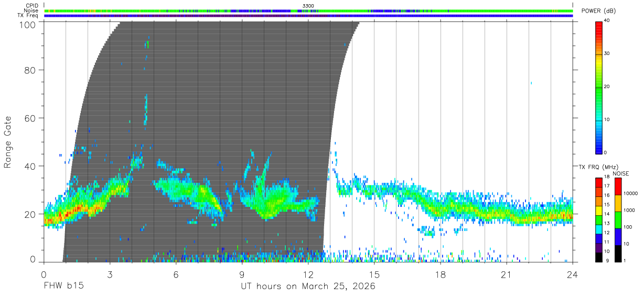Click the CPID value 3300

tap(308, 6)
